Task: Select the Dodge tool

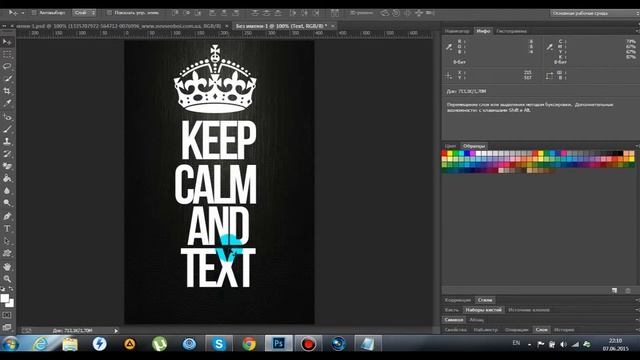Action: [x=7, y=203]
